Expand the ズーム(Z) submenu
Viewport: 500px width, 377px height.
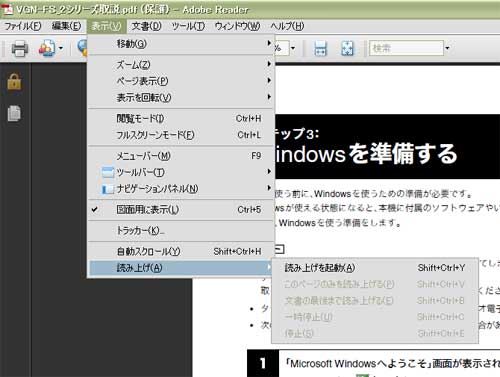[181, 64]
